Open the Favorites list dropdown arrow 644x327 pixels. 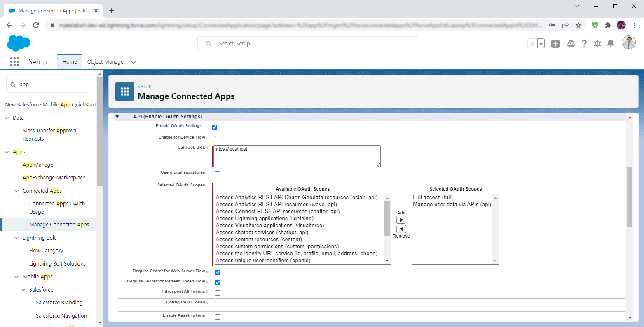coord(541,44)
